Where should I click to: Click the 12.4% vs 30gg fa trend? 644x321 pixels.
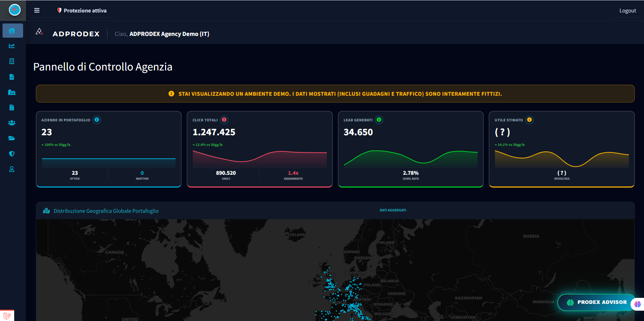pyautogui.click(x=208, y=145)
